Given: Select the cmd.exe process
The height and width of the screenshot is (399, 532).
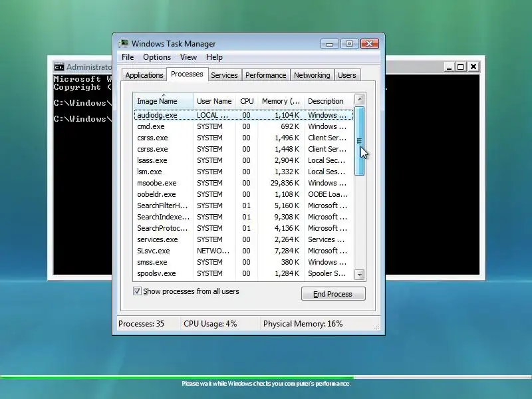Looking at the screenshot, I should coord(243,126).
